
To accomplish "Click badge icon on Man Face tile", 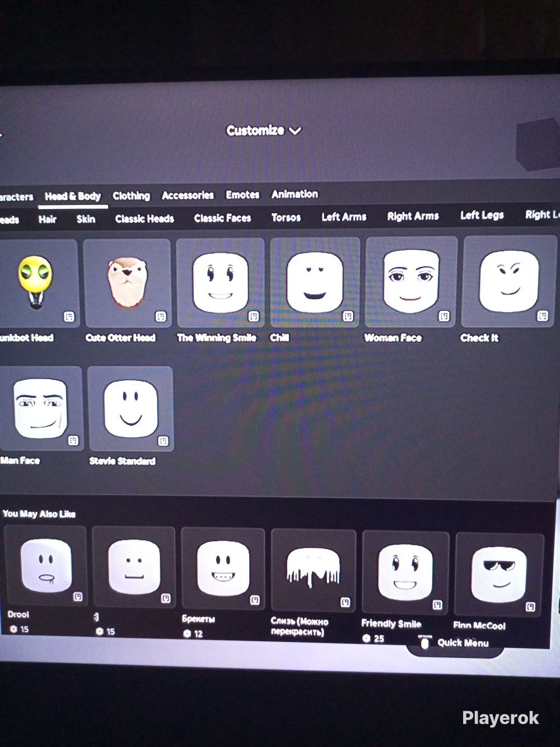I will click(x=73, y=440).
